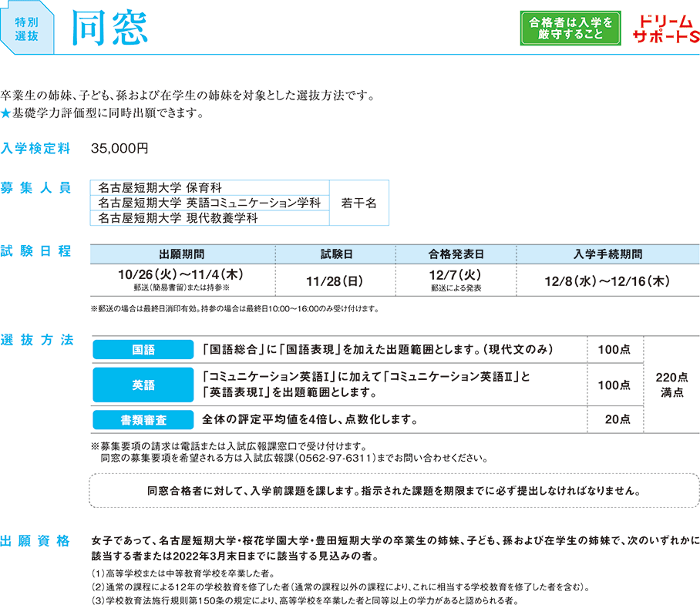The width and height of the screenshot is (700, 605).
Task: Select 英語コミュニケーション学科 row
Action: [210, 203]
